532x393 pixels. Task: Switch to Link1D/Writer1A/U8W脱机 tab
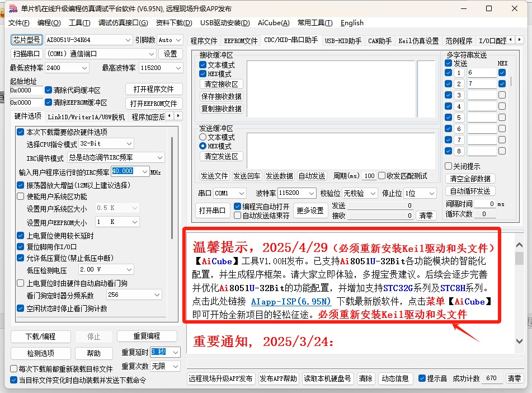click(x=86, y=117)
